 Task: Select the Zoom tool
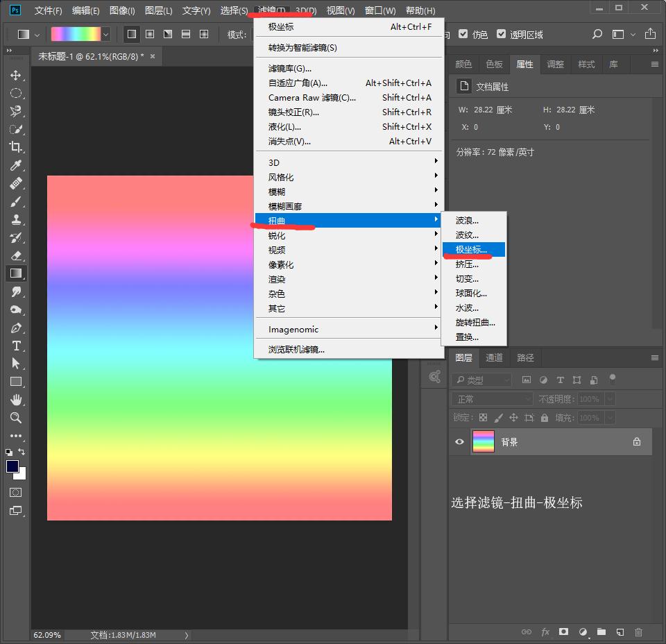(x=15, y=418)
